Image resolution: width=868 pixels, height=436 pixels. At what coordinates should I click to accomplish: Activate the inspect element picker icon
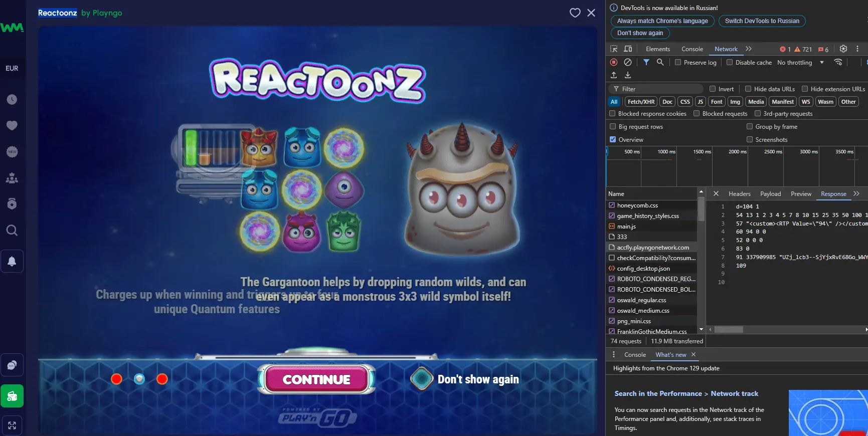coord(614,49)
